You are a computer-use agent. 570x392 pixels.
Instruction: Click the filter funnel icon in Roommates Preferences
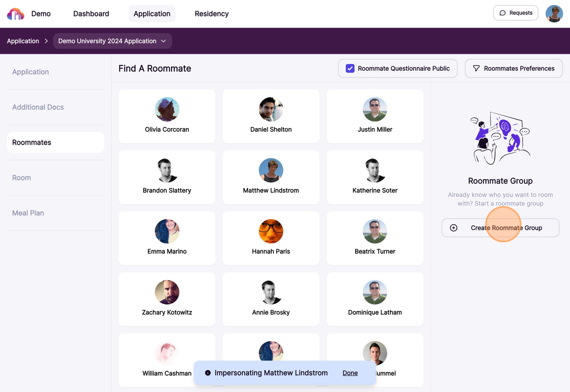tap(476, 69)
